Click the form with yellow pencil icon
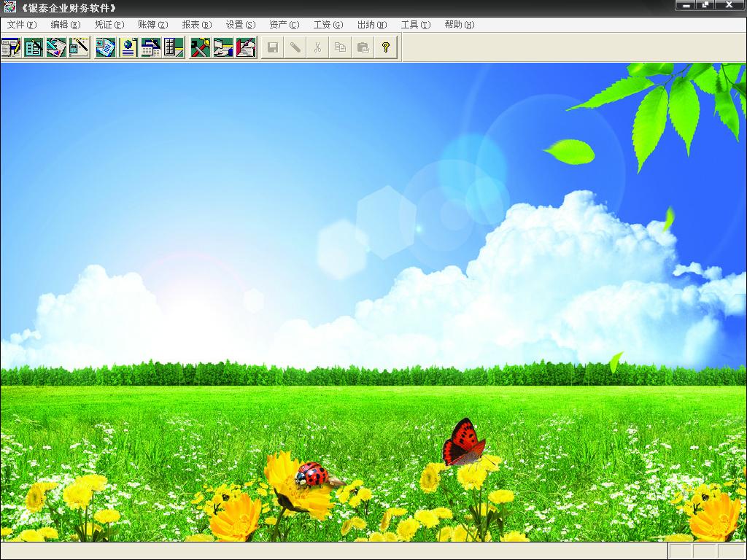The image size is (747, 560). pos(11,48)
